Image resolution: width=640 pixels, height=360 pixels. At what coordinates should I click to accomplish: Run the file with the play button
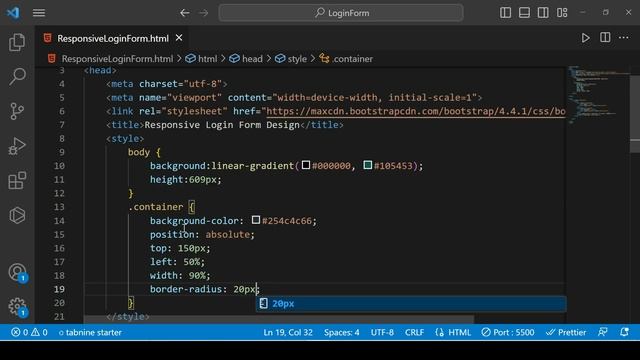pyautogui.click(x=585, y=38)
